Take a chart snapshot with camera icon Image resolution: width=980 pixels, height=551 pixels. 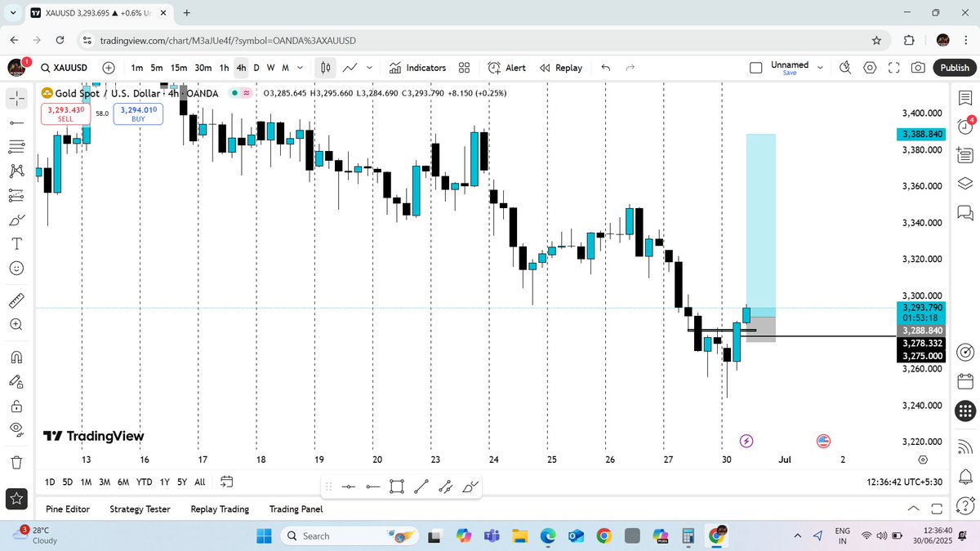point(919,68)
